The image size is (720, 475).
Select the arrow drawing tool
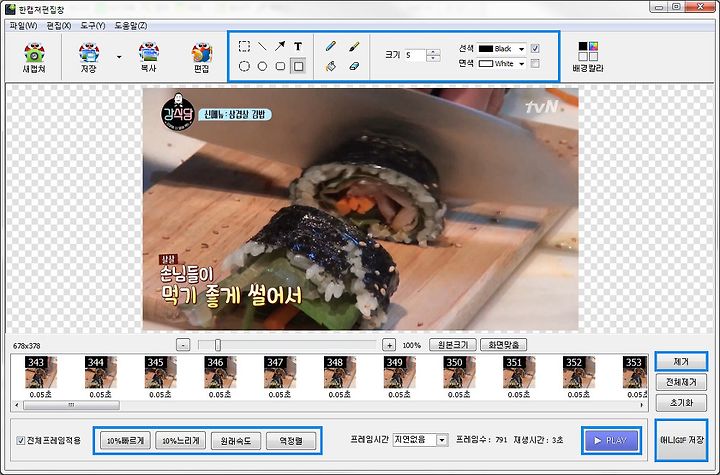click(x=280, y=46)
